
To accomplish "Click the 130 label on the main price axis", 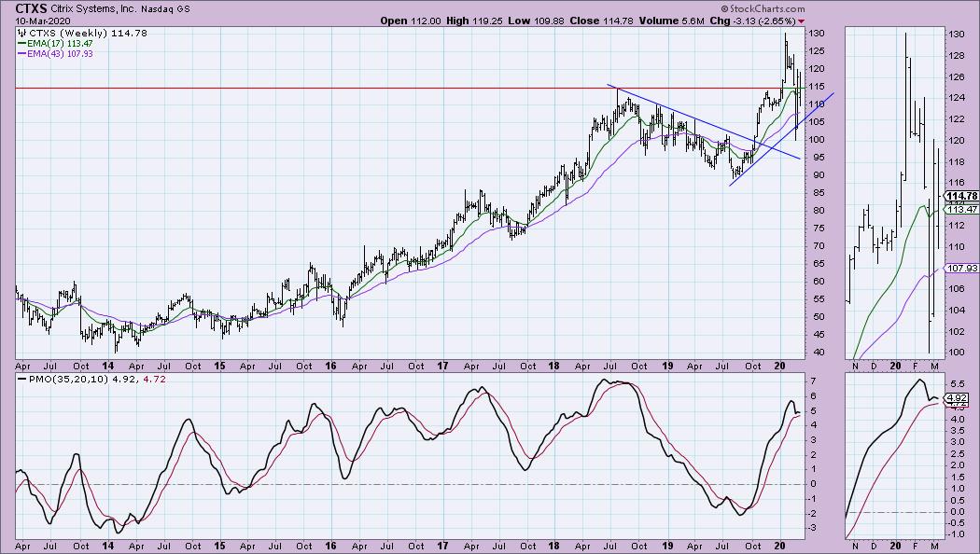I will (818, 34).
